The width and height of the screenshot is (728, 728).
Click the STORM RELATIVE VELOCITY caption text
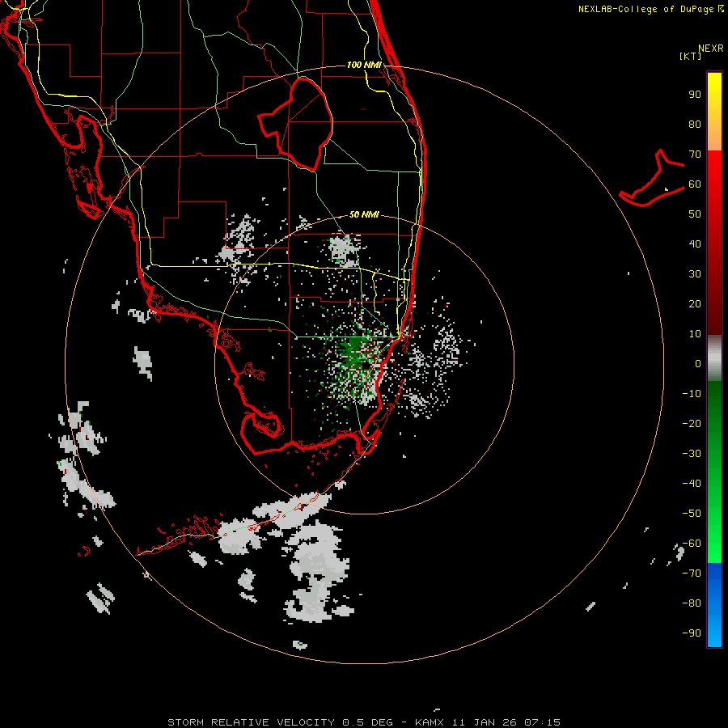coord(251,722)
